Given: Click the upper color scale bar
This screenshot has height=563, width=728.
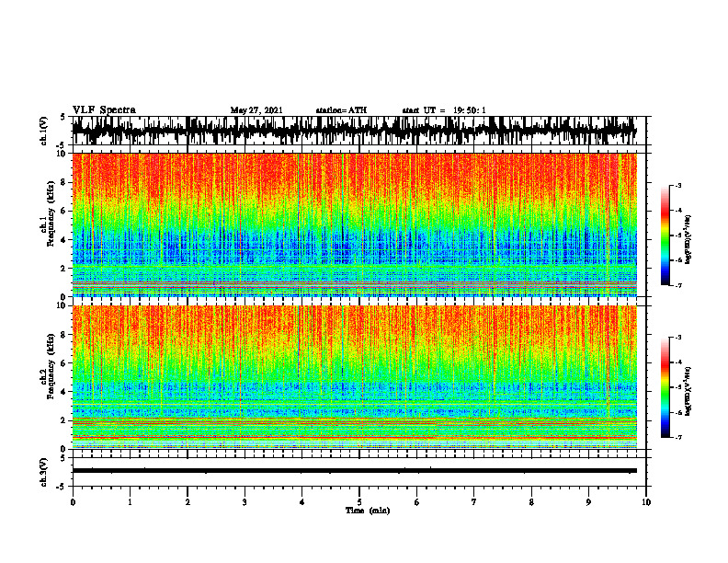Looking at the screenshot, I should [x=665, y=236].
